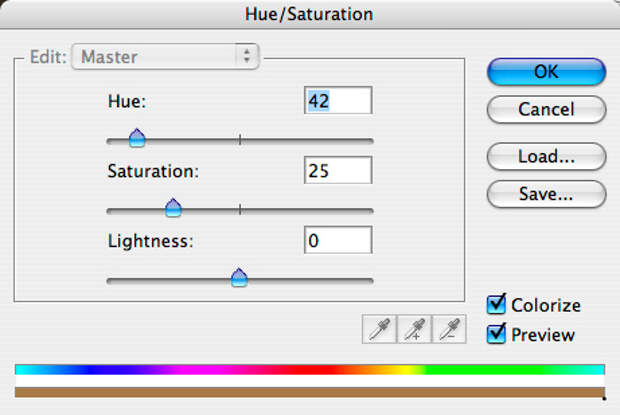
Task: Click the Saturation slider handle
Action: click(173, 208)
